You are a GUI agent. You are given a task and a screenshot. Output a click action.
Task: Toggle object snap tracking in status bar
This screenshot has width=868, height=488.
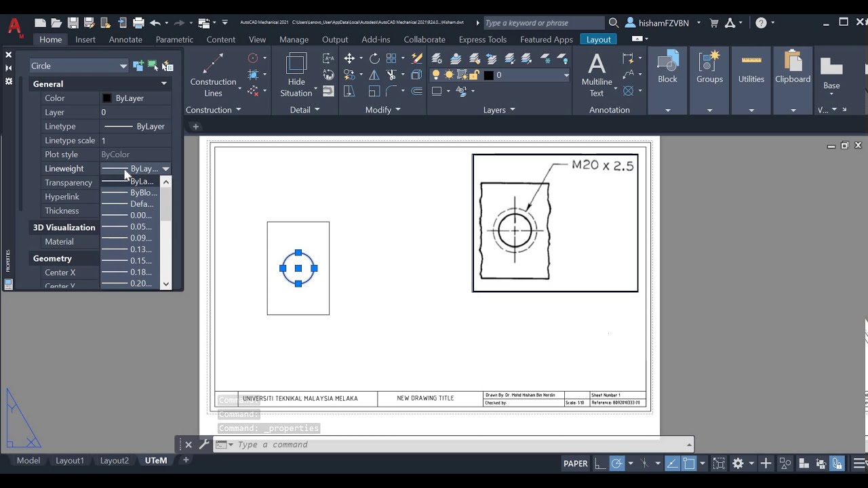click(673, 464)
